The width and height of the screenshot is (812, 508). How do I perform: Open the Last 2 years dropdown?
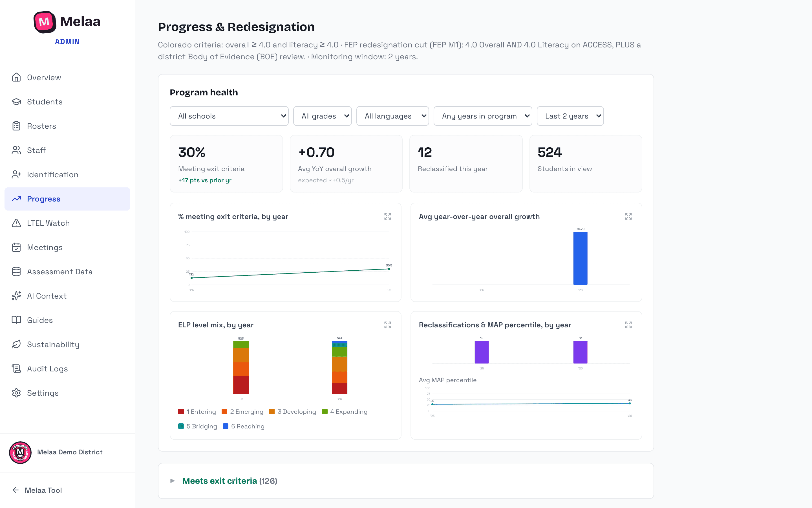[x=570, y=116]
